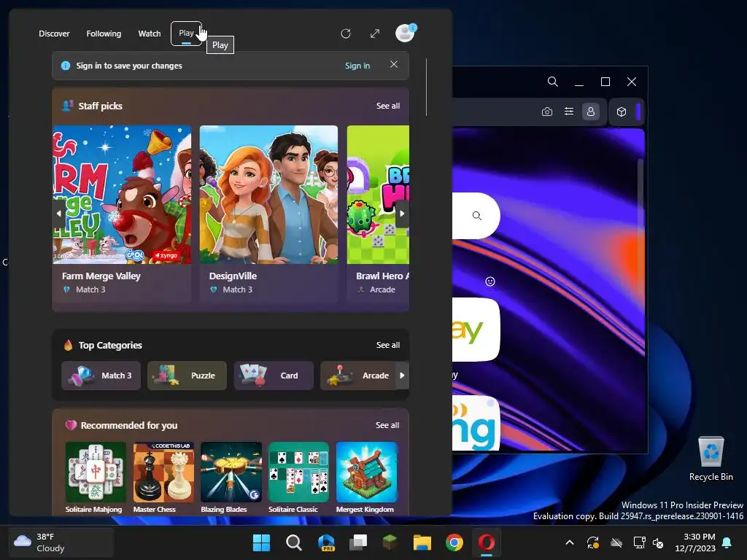This screenshot has width=747, height=560.
Task: See all Recommended for you games
Action: coord(387,425)
